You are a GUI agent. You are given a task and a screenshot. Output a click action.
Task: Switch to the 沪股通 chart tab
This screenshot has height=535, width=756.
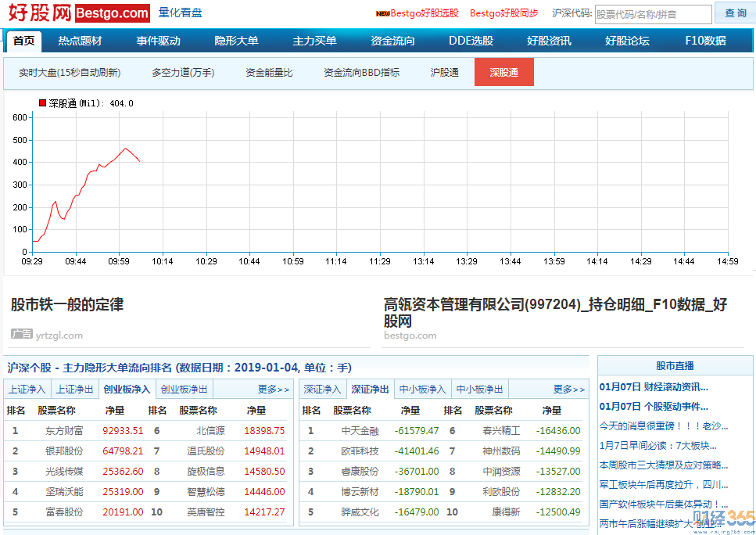pos(444,73)
